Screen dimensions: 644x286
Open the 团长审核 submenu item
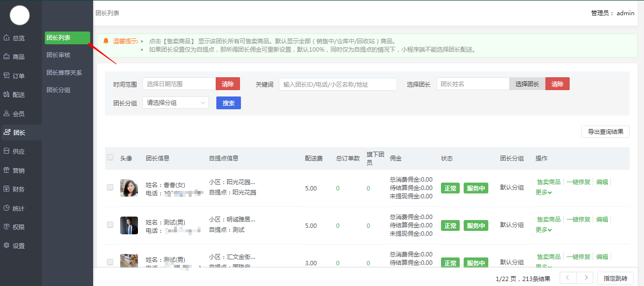tap(59, 55)
